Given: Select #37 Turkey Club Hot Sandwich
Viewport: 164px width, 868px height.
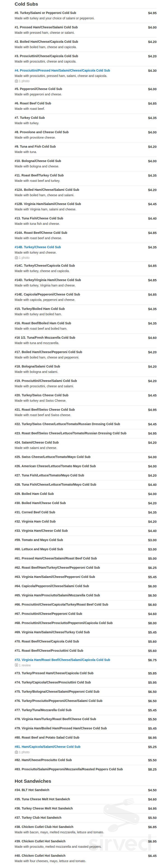Looking at the screenshot, I should tap(38, 817).
